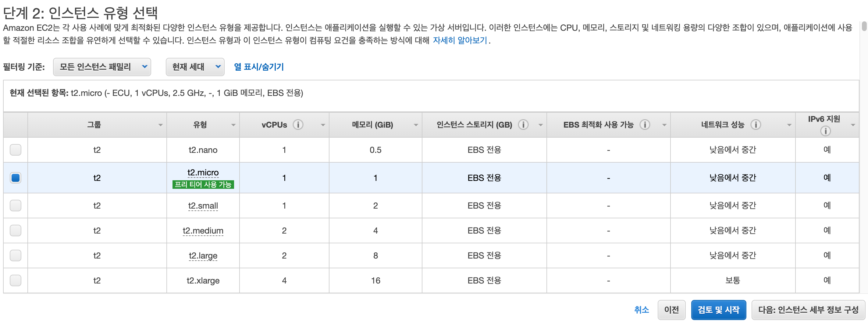Click the memory value 8 cell
The width and height of the screenshot is (868, 324).
coord(375,255)
